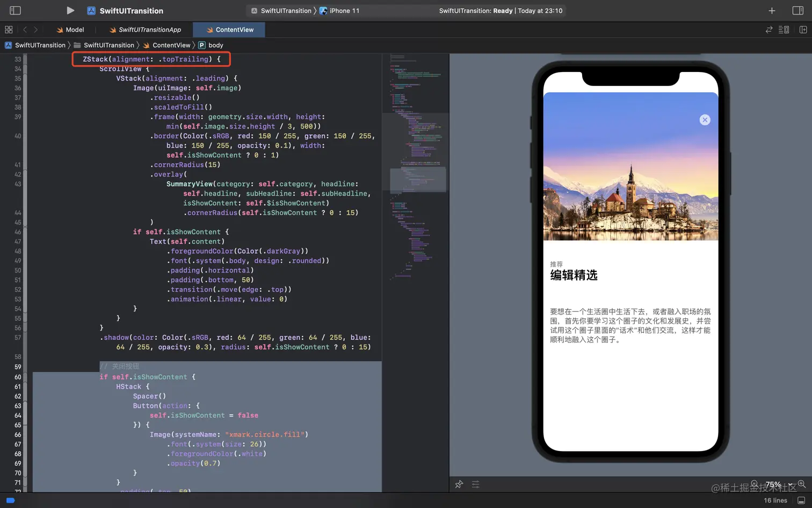Click the 编辑精选 headline in preview
Screen dimensions: 812x508
click(574, 275)
